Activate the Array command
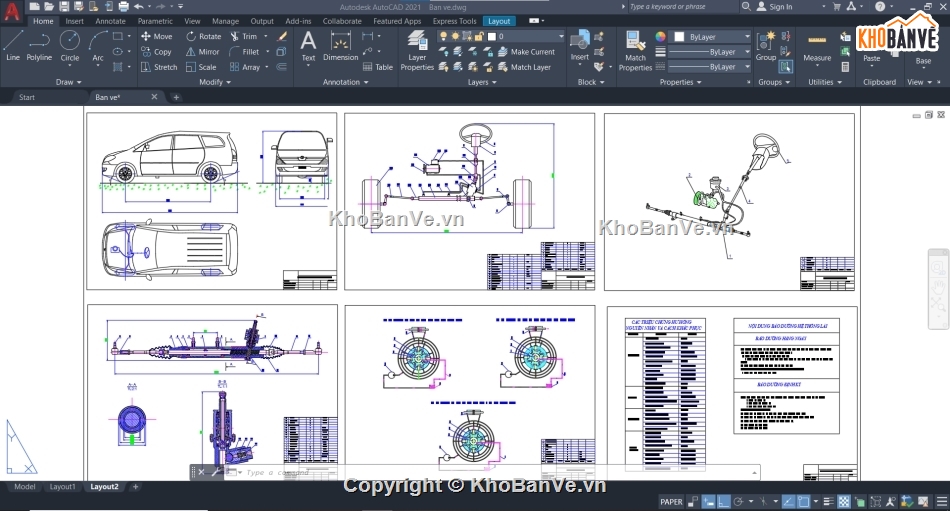This screenshot has height=511, width=950. [245, 67]
